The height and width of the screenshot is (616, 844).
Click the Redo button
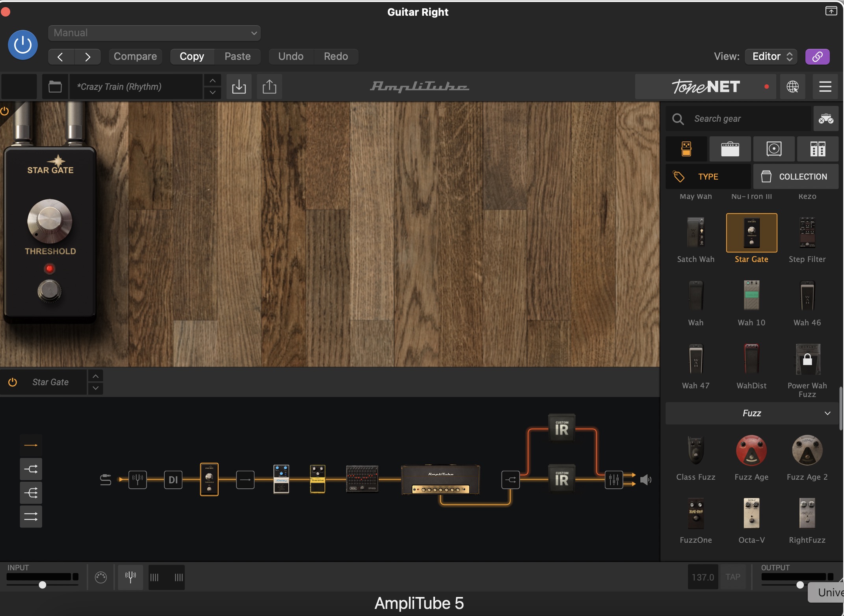(x=336, y=57)
